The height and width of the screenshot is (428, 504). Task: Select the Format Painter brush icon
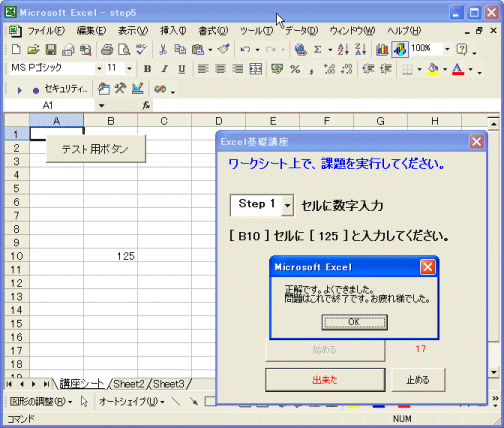[x=224, y=50]
